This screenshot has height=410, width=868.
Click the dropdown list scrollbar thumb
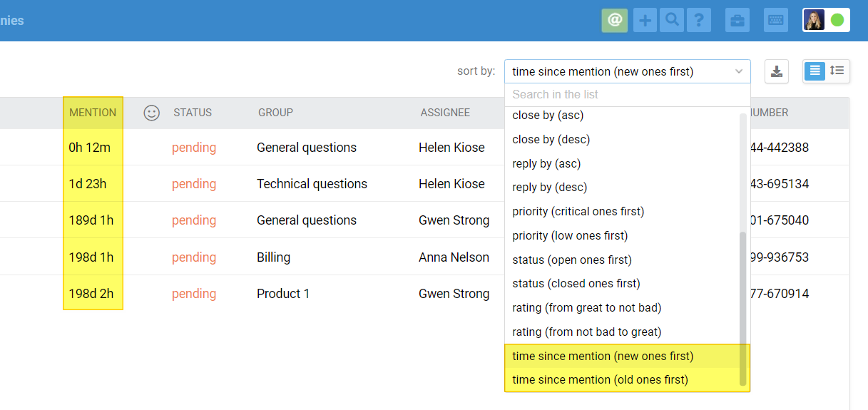743,308
